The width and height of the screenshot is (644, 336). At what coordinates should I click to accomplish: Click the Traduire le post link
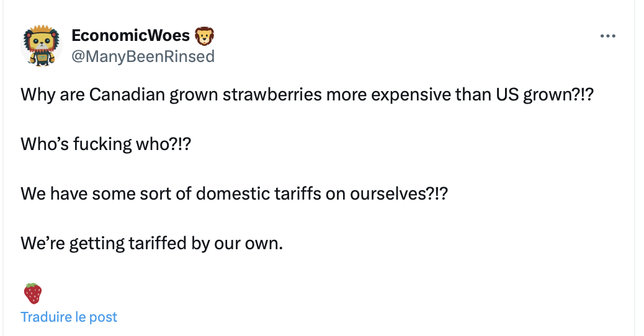tap(69, 317)
